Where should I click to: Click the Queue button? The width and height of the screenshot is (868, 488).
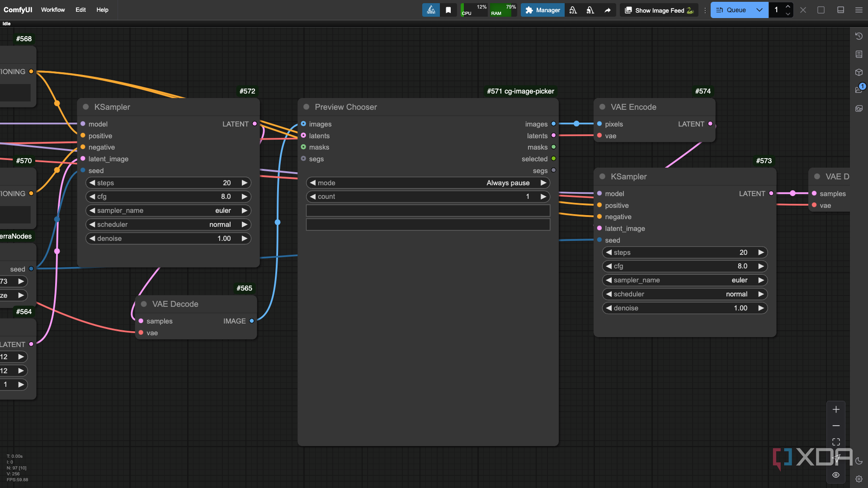(731, 10)
